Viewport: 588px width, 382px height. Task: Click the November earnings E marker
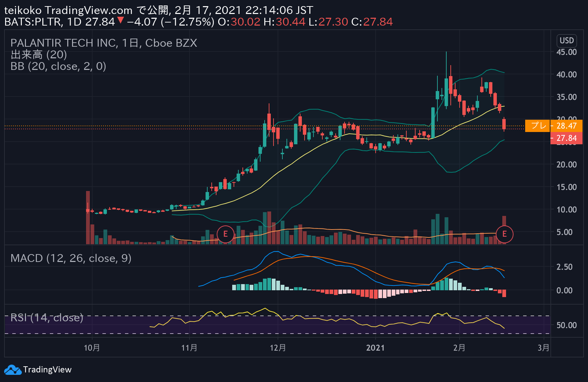pos(225,234)
